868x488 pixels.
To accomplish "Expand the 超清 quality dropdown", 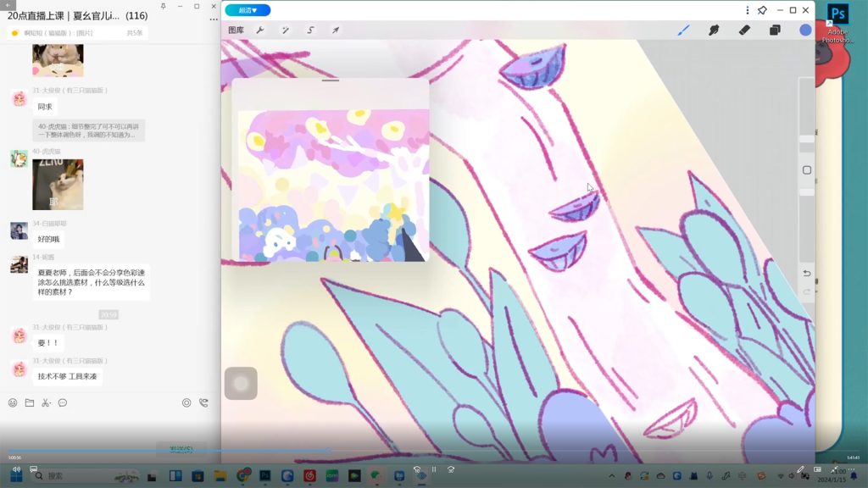I will [248, 10].
